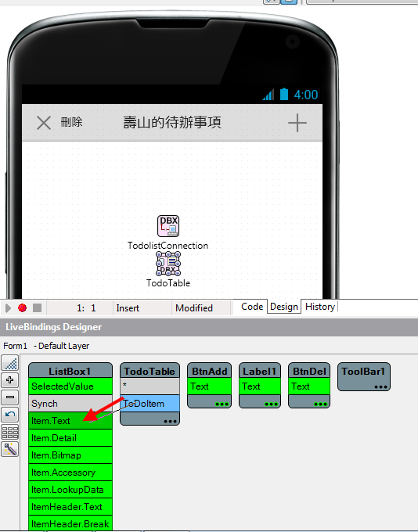This screenshot has width=418, height=532.
Task: Click the LiveBindings Designer panel title
Action: click(54, 327)
